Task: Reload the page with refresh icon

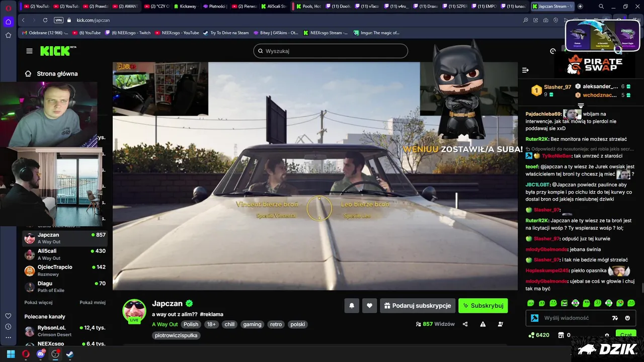Action: click(x=45, y=20)
